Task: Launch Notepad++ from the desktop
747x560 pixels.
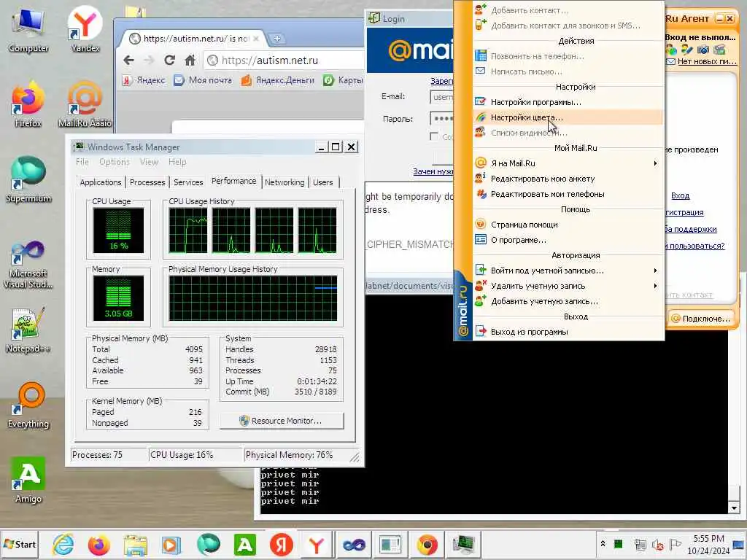Action: (28, 330)
